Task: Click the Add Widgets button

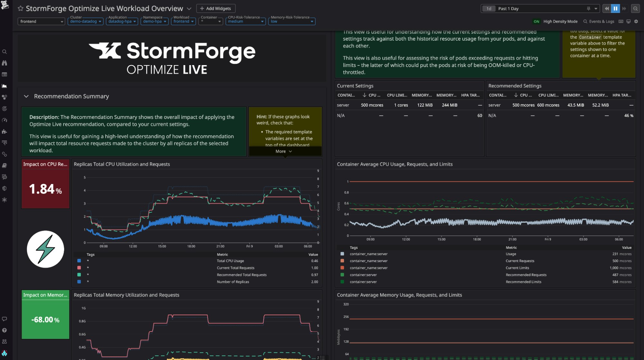Action: pos(215,8)
